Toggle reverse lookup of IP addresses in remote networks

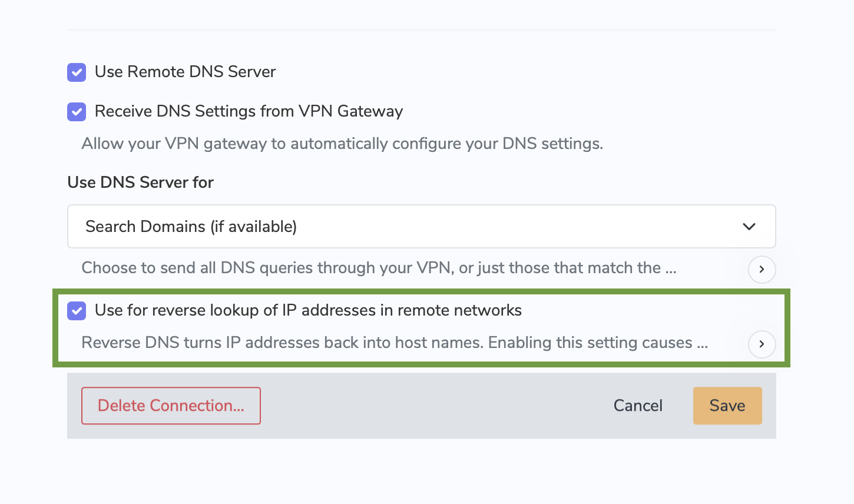point(77,311)
